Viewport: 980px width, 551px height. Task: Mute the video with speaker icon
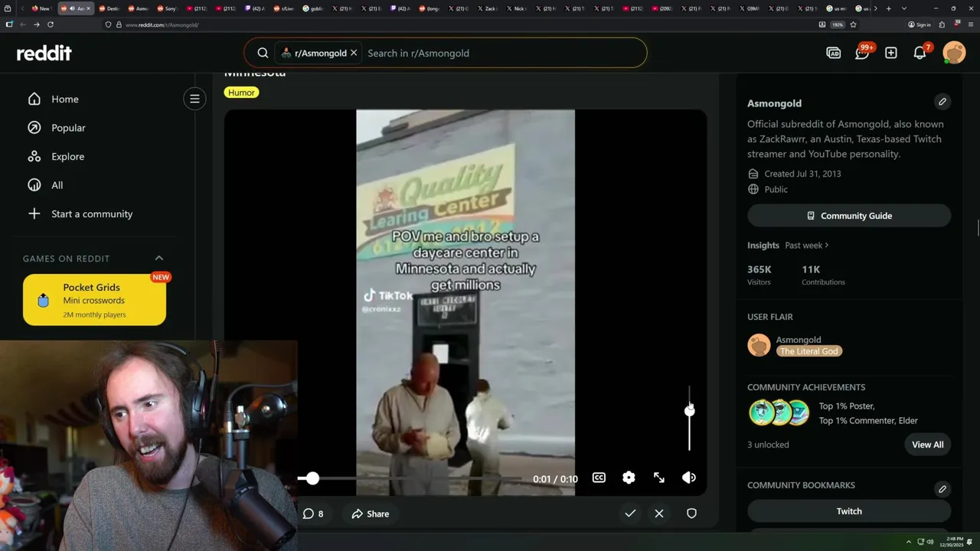[689, 478]
